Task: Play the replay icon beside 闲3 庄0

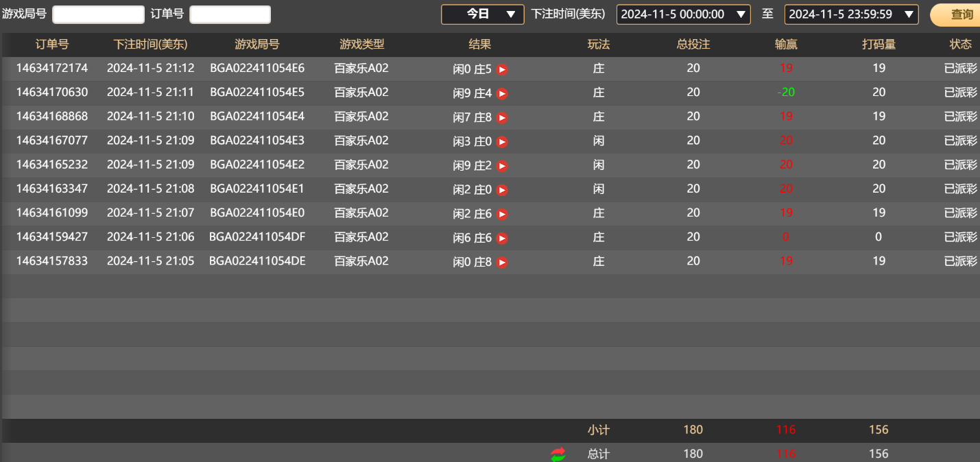Action: pos(501,141)
